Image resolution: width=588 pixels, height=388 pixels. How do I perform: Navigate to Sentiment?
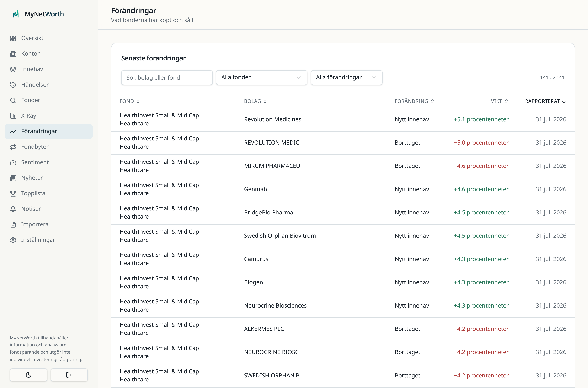[49, 162]
